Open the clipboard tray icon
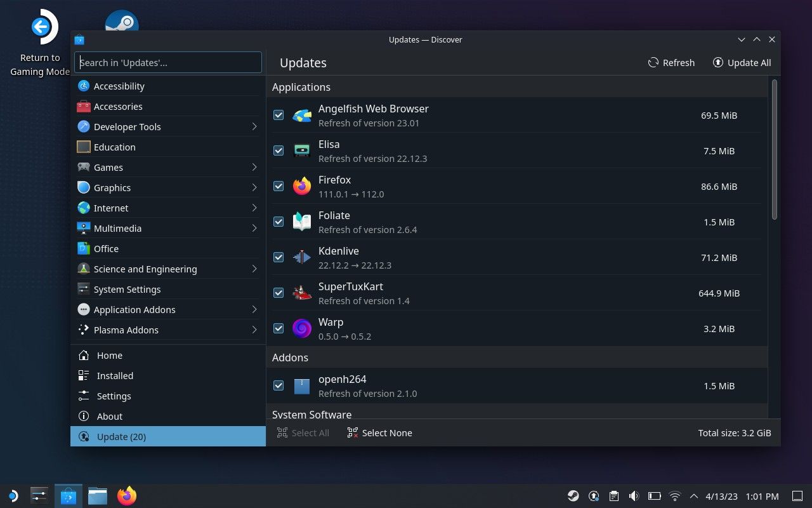Screen dimensions: 812x508 click(x=613, y=496)
